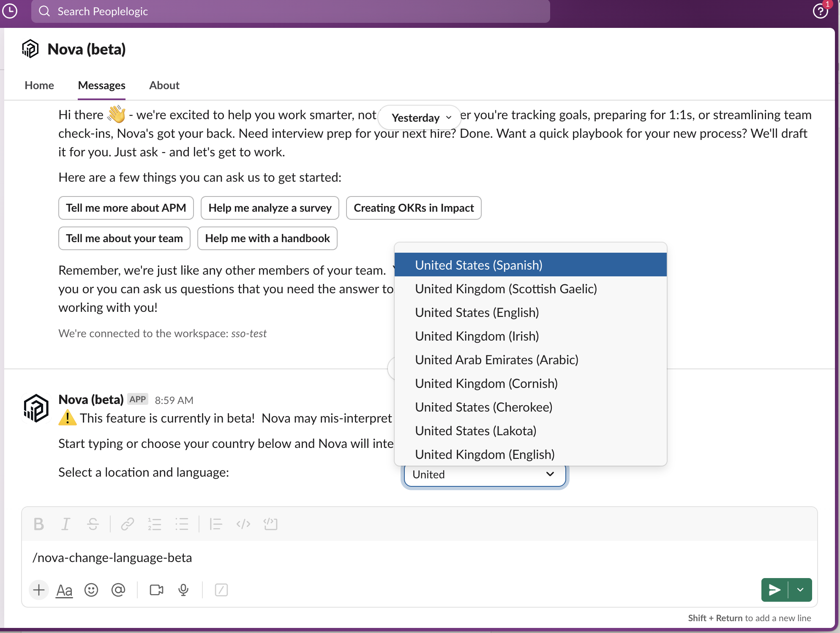Toggle strikethrough formatting

[x=93, y=524]
